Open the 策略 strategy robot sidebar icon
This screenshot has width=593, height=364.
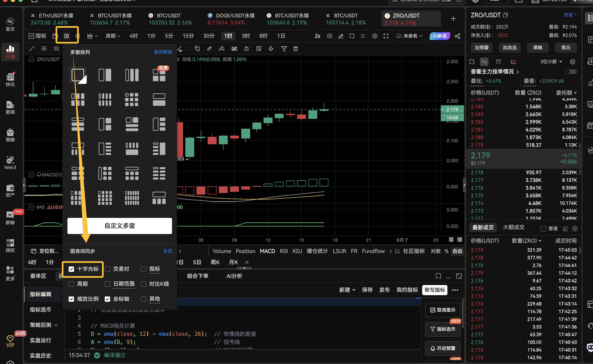pyautogui.click(x=10, y=135)
